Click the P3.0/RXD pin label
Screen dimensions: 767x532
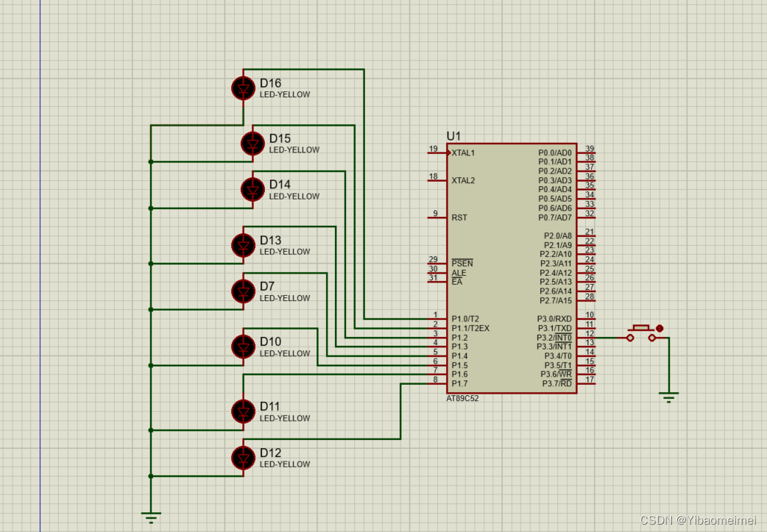pos(554,319)
